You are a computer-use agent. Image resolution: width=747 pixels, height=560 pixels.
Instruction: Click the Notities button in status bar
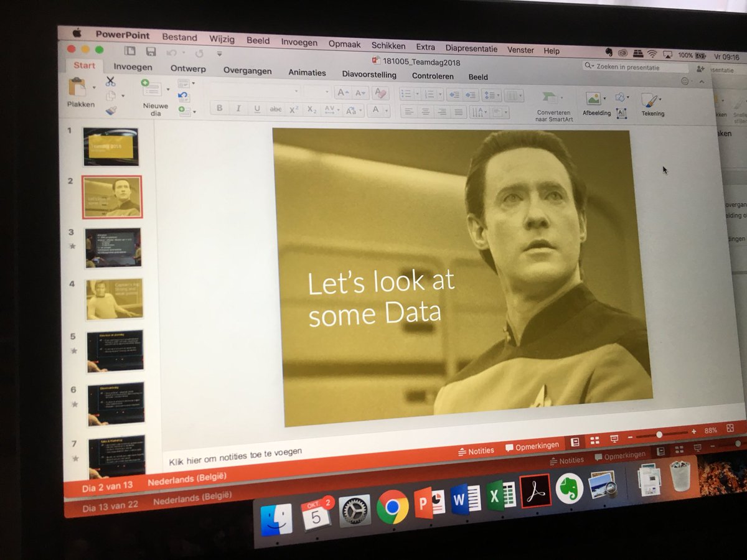(476, 450)
